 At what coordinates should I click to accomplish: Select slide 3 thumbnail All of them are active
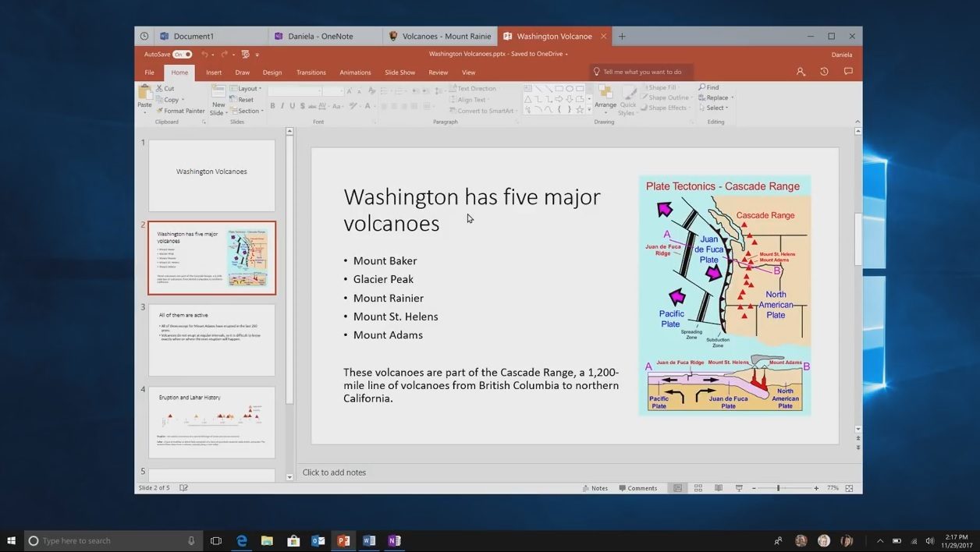coord(212,340)
